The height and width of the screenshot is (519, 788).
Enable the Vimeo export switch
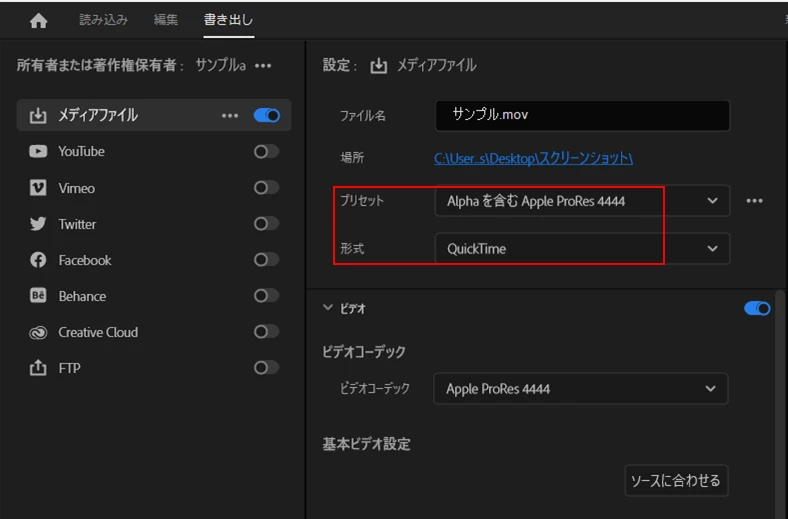click(x=266, y=187)
